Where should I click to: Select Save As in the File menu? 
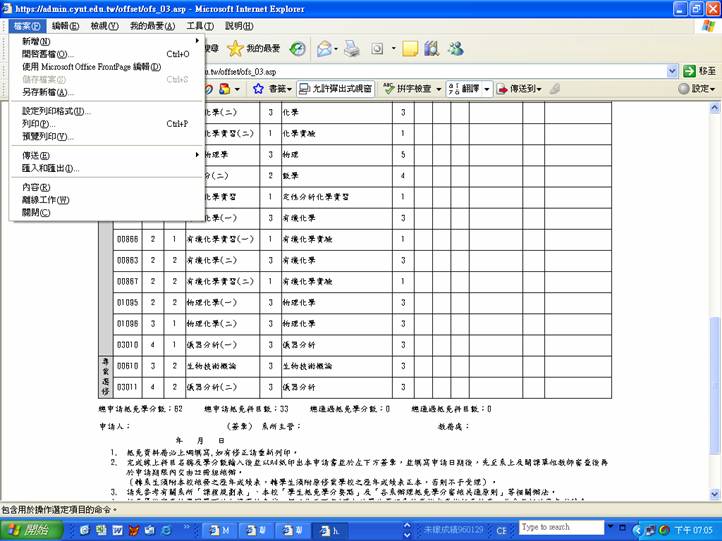pos(107,92)
